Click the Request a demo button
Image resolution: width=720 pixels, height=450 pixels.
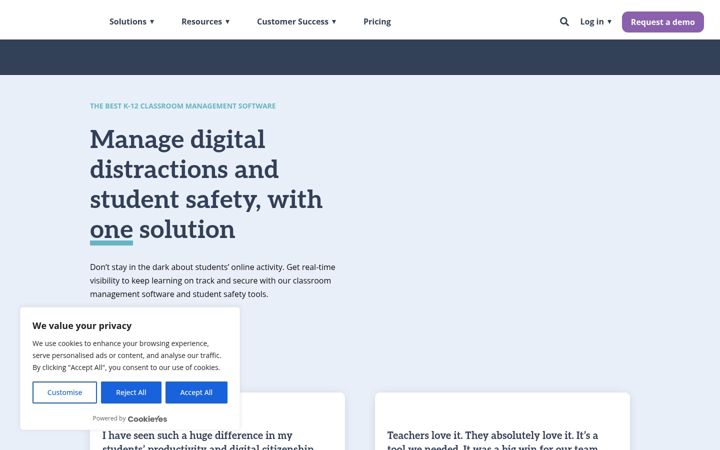[x=663, y=22]
